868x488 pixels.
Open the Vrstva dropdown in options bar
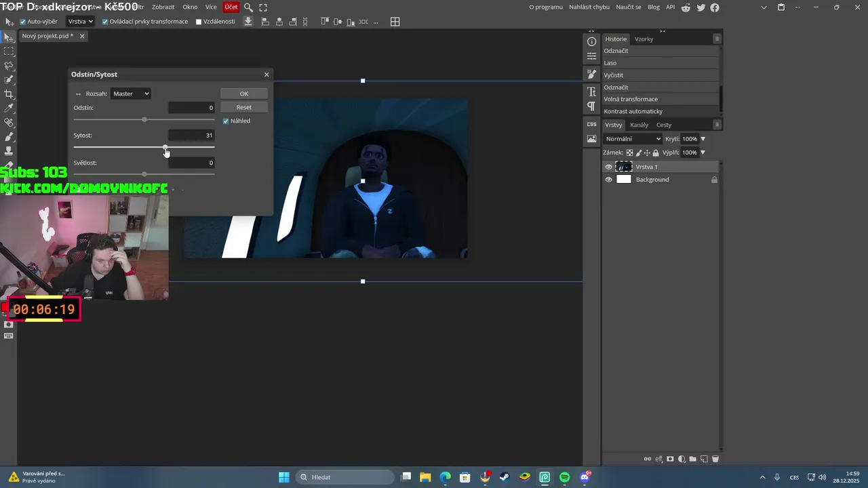tap(80, 22)
